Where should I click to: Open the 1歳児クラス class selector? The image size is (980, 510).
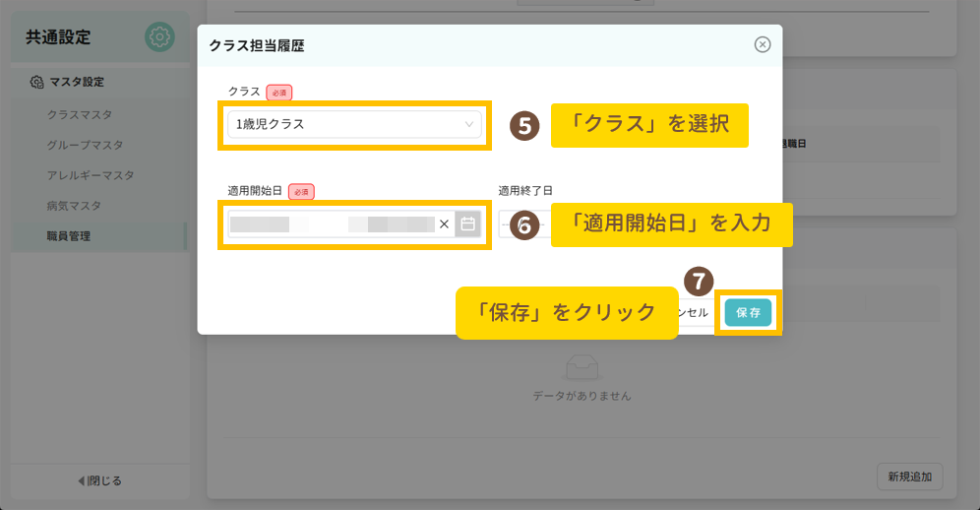tap(344, 125)
